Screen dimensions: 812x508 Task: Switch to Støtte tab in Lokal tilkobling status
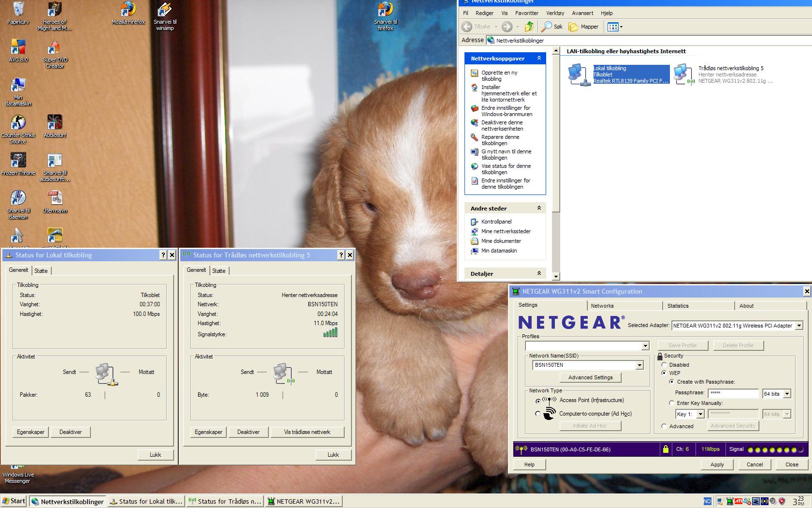[41, 270]
